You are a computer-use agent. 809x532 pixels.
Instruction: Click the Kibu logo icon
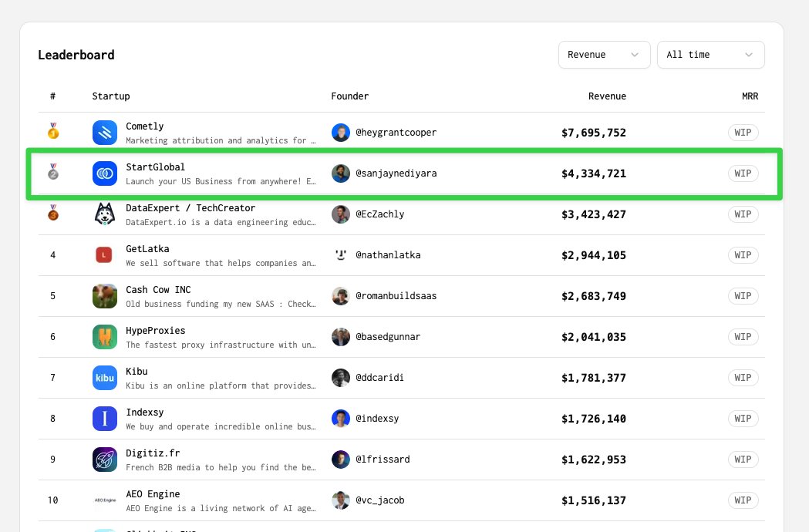point(105,378)
